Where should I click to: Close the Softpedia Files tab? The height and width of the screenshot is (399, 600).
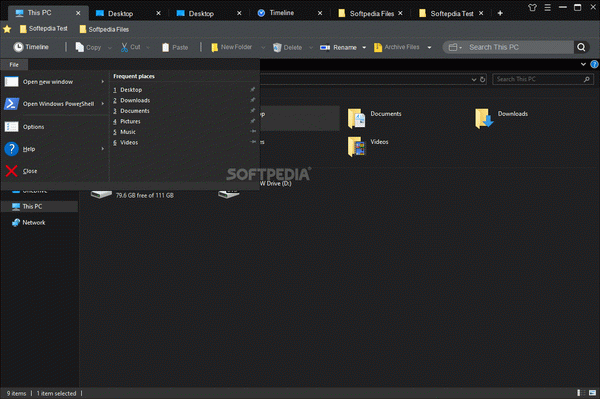[x=400, y=13]
